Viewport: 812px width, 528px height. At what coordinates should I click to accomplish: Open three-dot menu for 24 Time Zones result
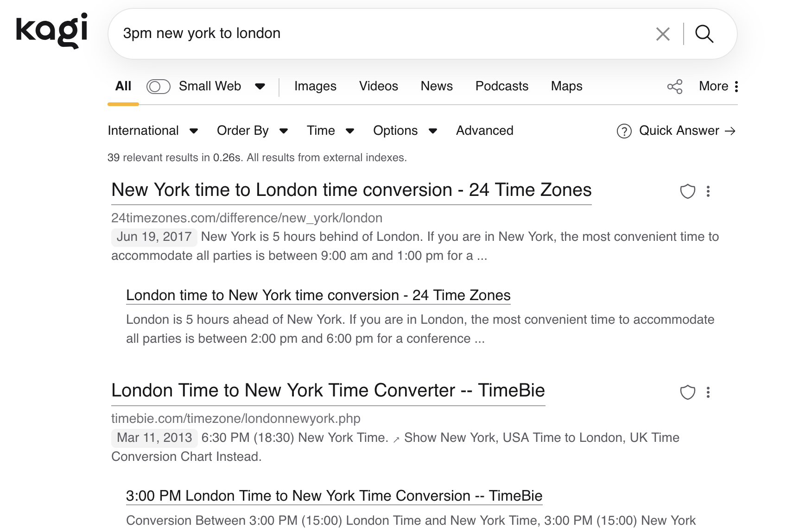click(708, 191)
